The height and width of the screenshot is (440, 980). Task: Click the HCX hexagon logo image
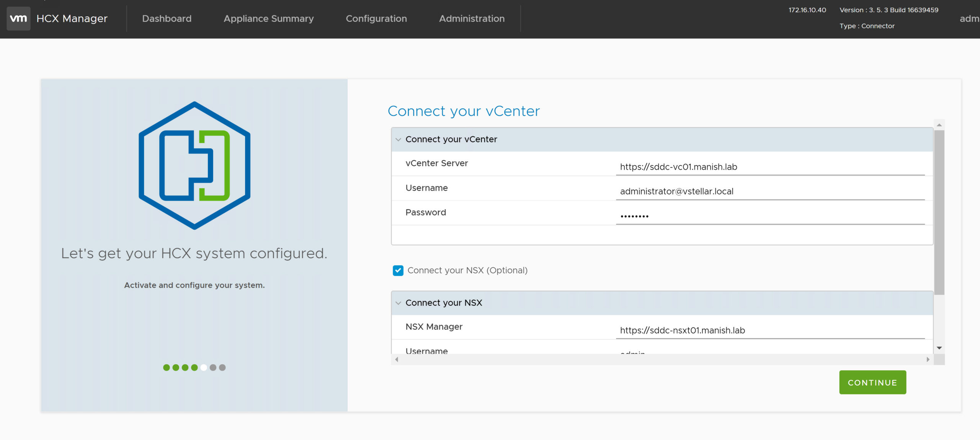point(194,165)
